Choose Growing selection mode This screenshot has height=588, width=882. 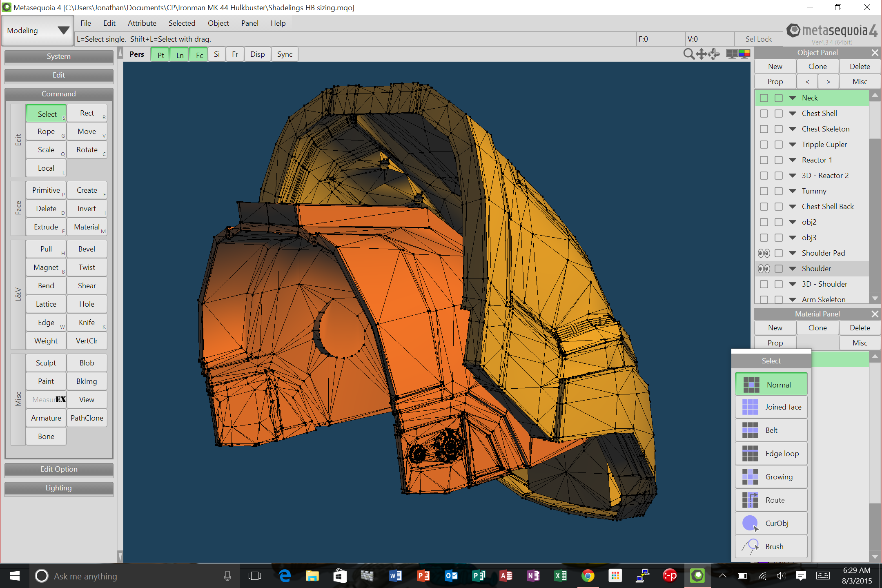[771, 477]
